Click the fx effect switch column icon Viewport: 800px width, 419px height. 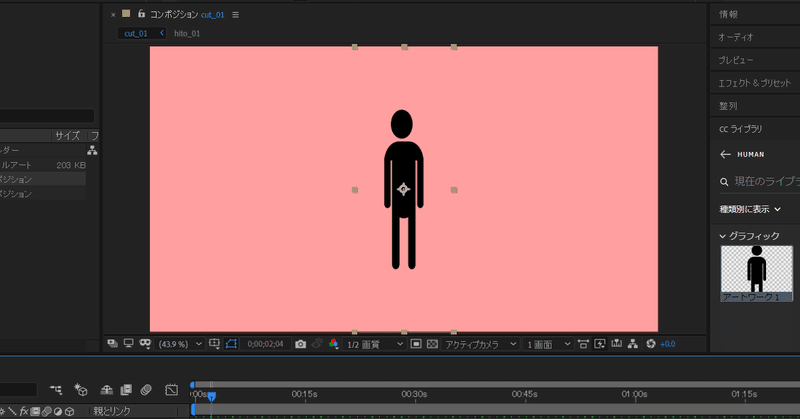coord(23,411)
